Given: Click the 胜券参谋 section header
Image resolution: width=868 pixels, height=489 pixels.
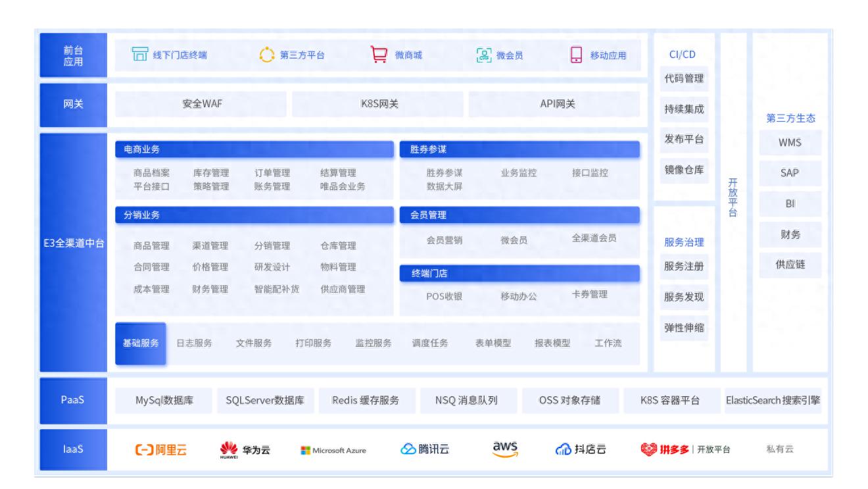Looking at the screenshot, I should [x=519, y=149].
